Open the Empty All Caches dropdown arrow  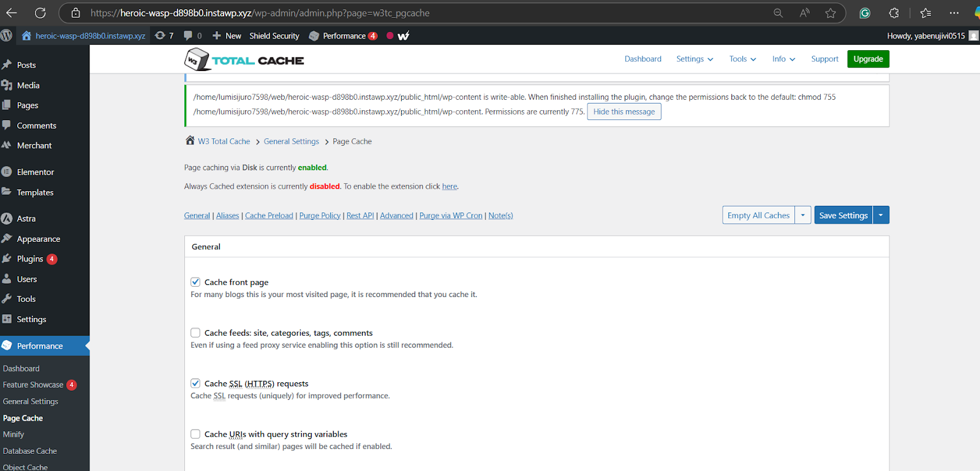[x=803, y=215]
